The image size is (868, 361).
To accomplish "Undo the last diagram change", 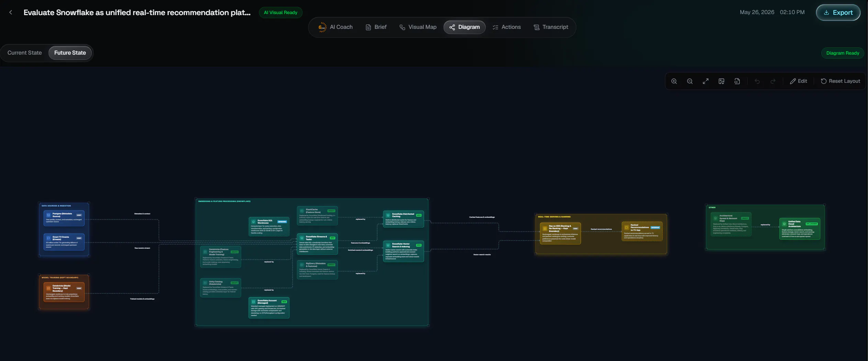I will [757, 81].
